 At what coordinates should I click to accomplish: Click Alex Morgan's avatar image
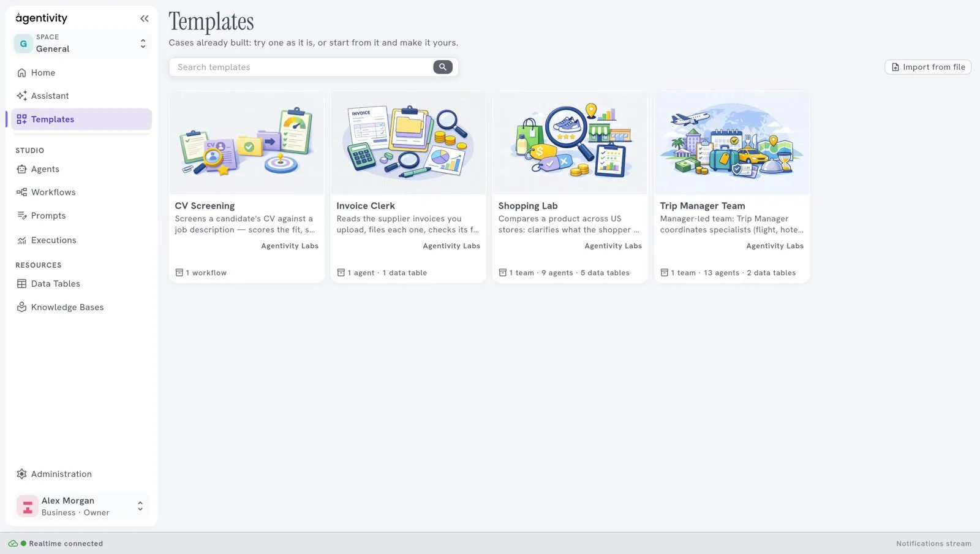tap(27, 506)
